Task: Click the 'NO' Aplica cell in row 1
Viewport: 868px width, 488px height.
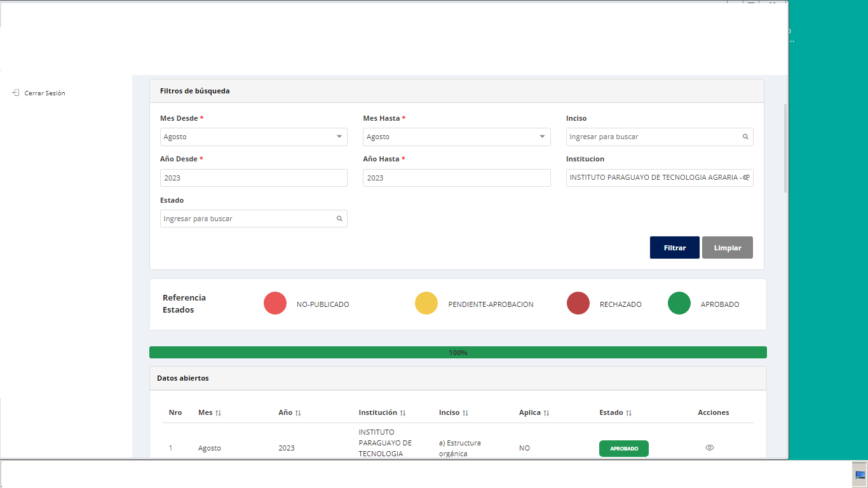Action: [x=524, y=448]
